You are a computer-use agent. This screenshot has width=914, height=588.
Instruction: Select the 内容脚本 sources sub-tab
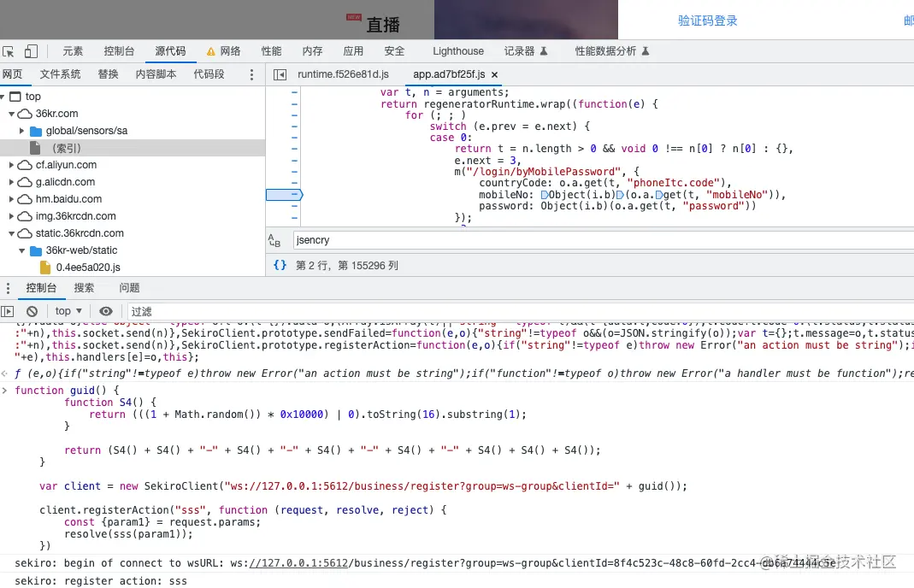point(156,74)
